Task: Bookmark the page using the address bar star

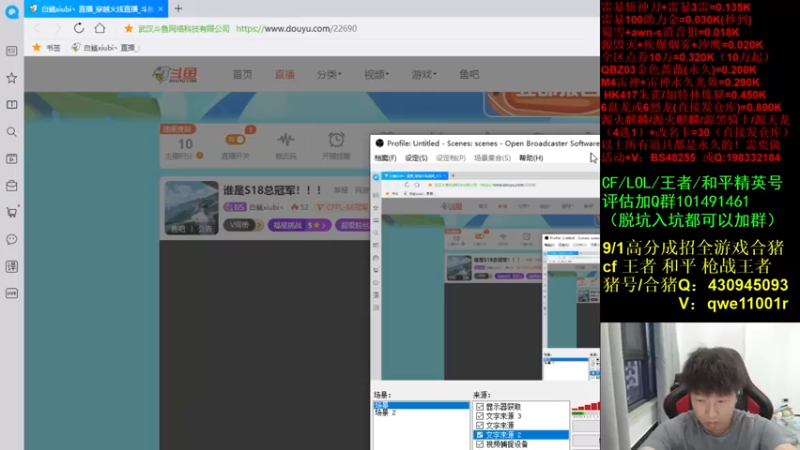Action: click(x=129, y=29)
